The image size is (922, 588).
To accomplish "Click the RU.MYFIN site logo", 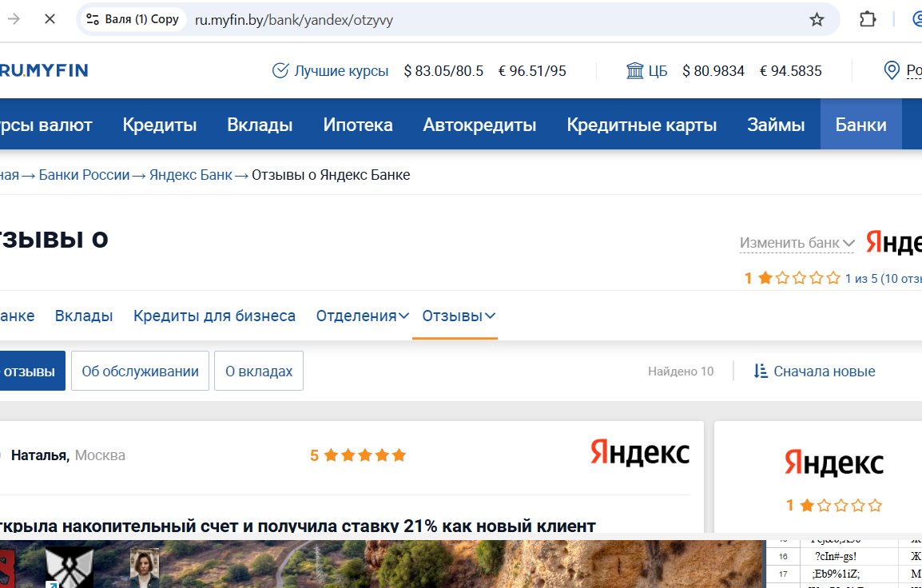I will (x=44, y=70).
